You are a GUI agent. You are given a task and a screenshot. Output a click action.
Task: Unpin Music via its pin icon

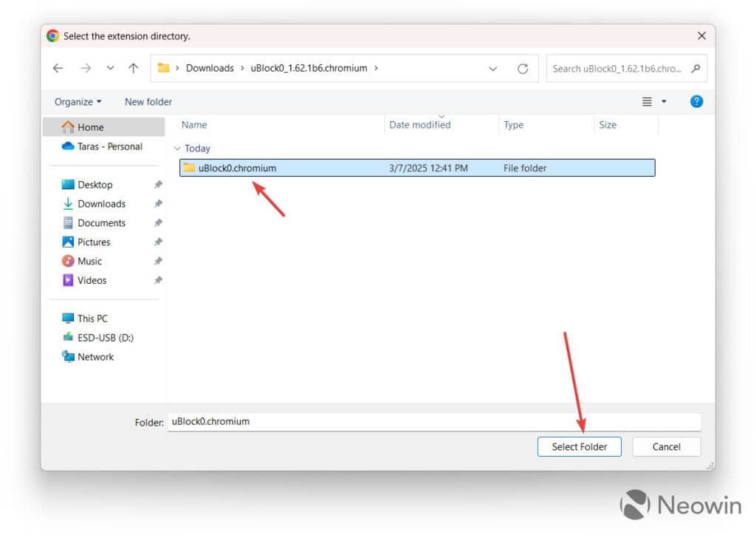click(x=158, y=261)
